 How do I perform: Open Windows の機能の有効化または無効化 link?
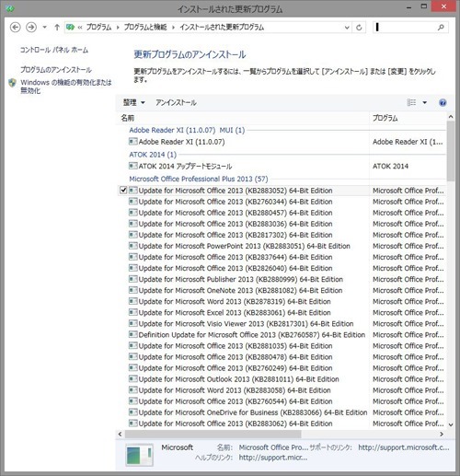click(65, 87)
